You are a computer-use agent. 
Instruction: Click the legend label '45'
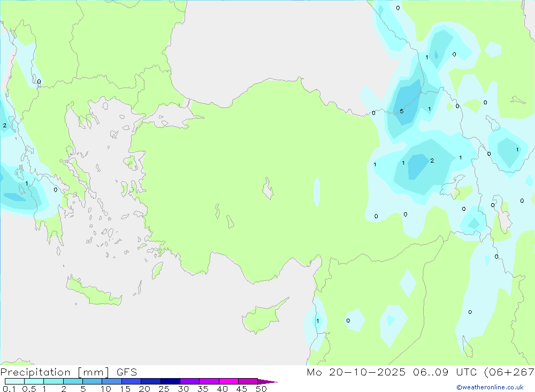pos(242,389)
